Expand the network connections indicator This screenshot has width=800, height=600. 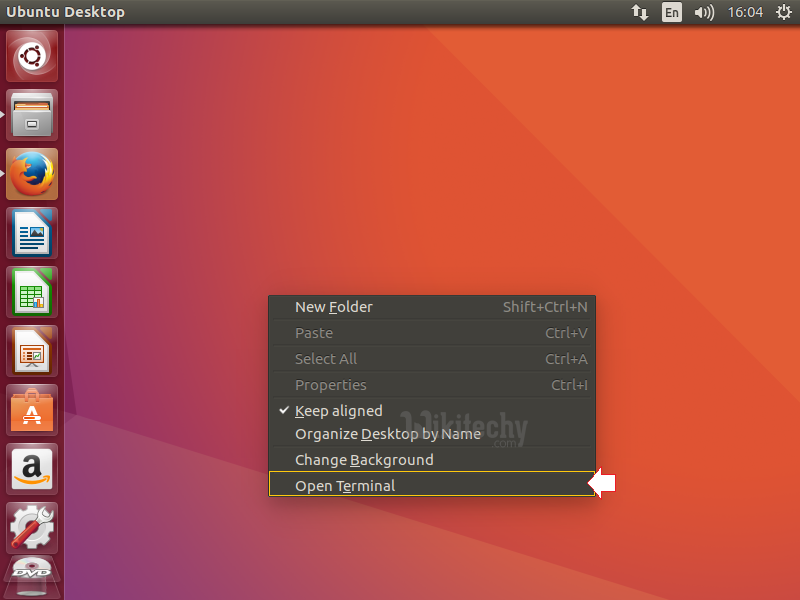[639, 13]
